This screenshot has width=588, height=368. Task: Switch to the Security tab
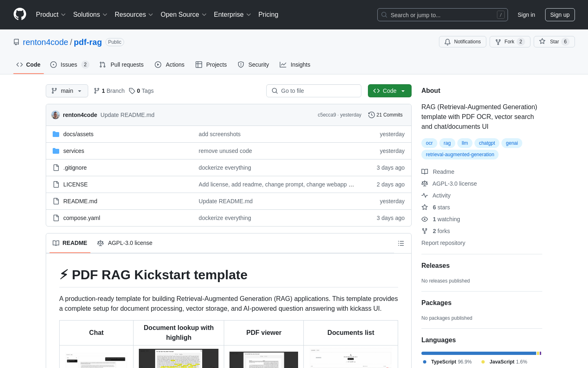coord(253,65)
